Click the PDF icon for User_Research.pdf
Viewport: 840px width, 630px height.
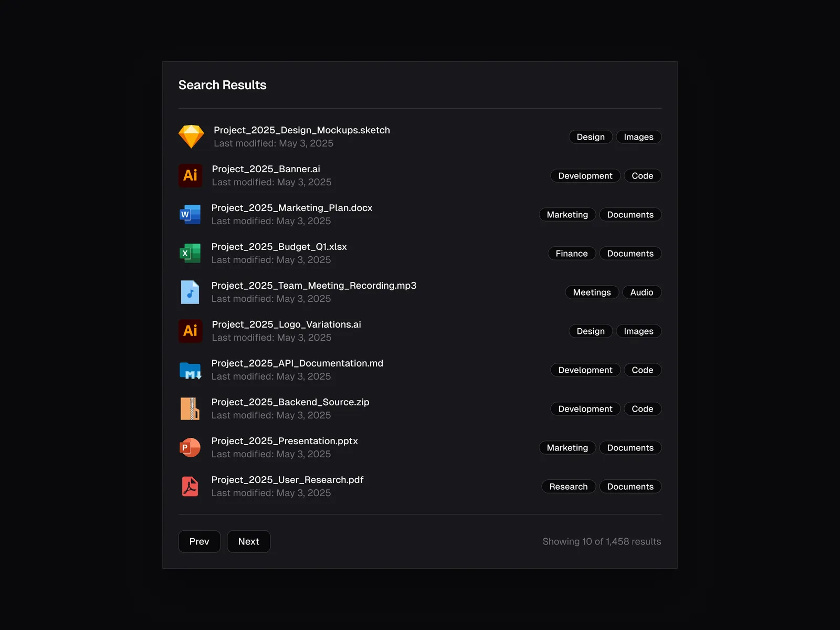(190, 486)
